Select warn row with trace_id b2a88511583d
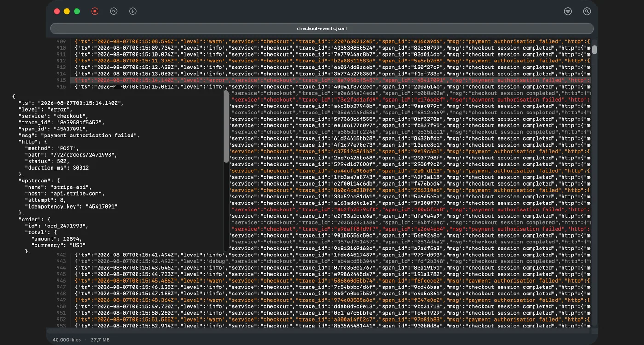Screen dimensions: 644x345 pos(332,61)
